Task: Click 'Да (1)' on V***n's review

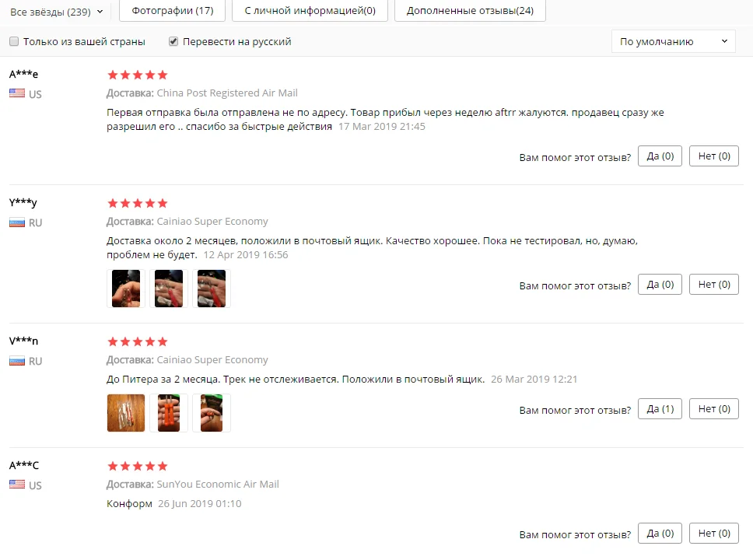Action: click(x=660, y=408)
